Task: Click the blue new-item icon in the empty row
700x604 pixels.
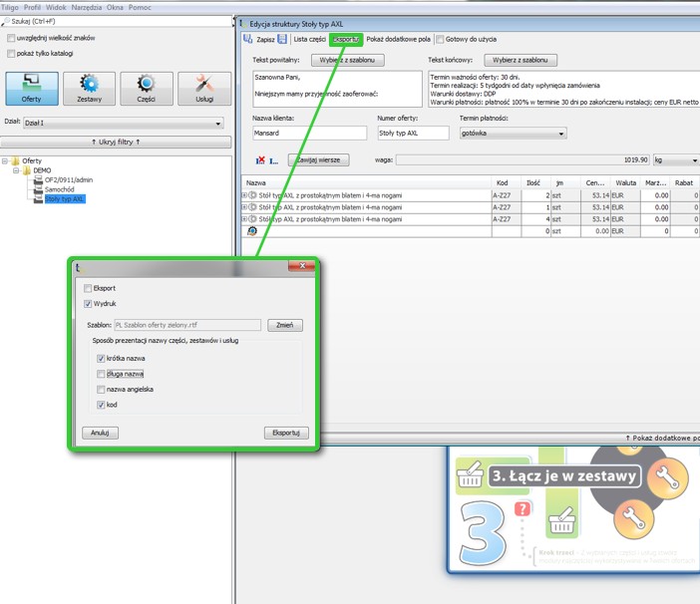Action: pyautogui.click(x=252, y=231)
